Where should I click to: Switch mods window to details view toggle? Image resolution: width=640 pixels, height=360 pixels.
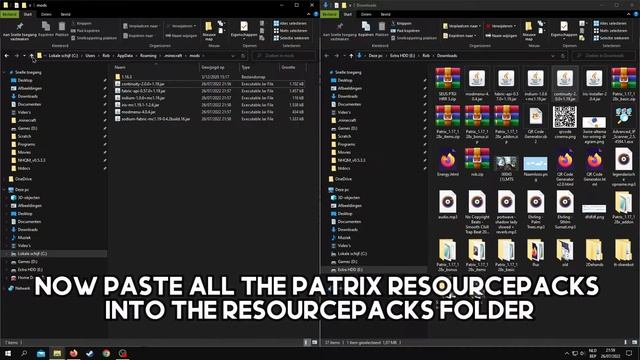pos(306,342)
